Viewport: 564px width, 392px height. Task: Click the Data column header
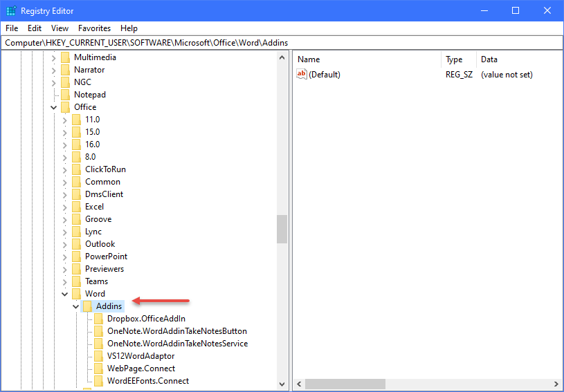click(520, 59)
